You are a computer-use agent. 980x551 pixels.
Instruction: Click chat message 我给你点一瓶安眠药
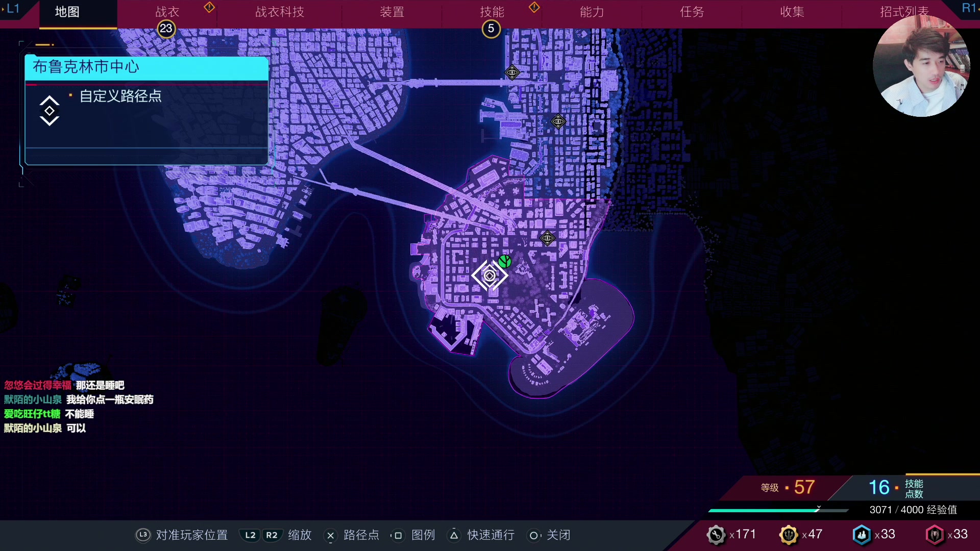[x=110, y=399]
